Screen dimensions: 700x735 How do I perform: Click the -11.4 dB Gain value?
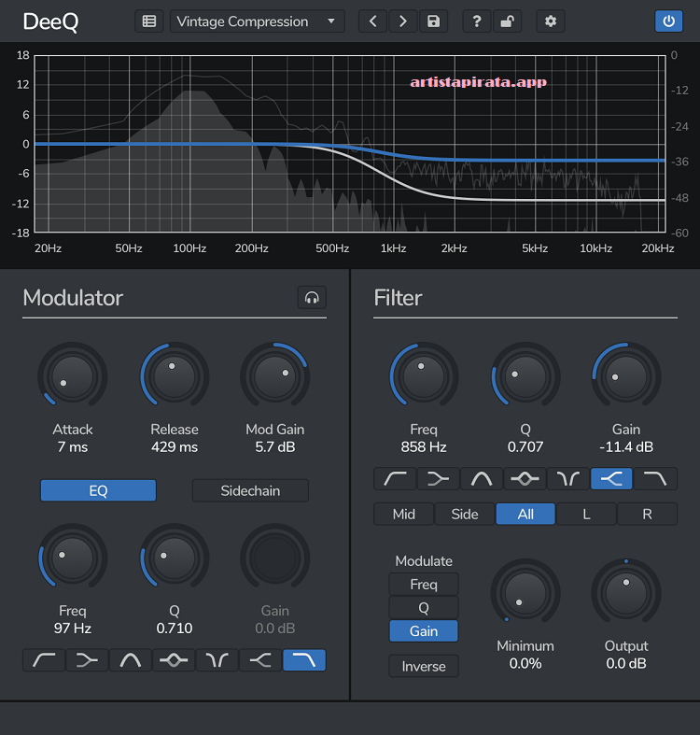click(626, 446)
